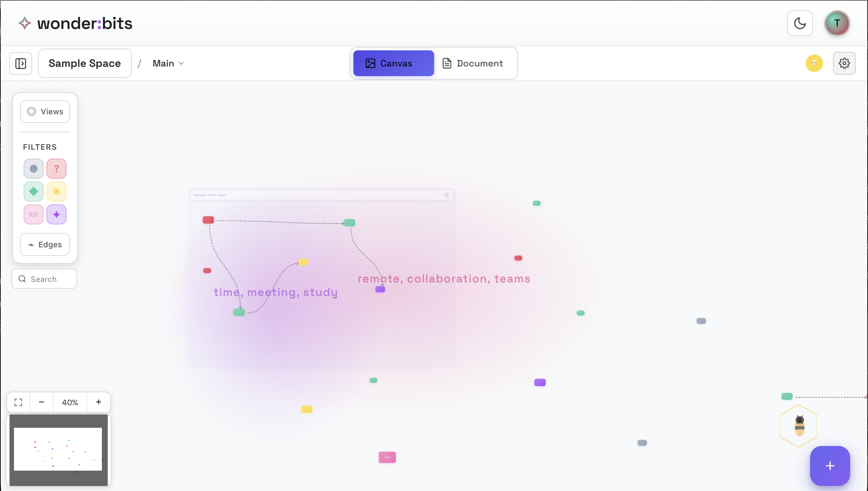
Task: Click inside the Search field
Action: (x=44, y=279)
